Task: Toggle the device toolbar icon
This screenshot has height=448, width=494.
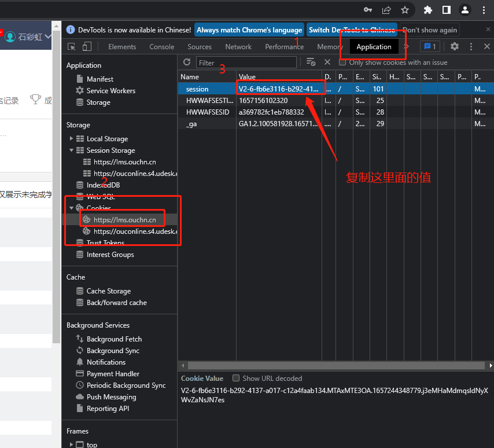Action: (x=87, y=47)
